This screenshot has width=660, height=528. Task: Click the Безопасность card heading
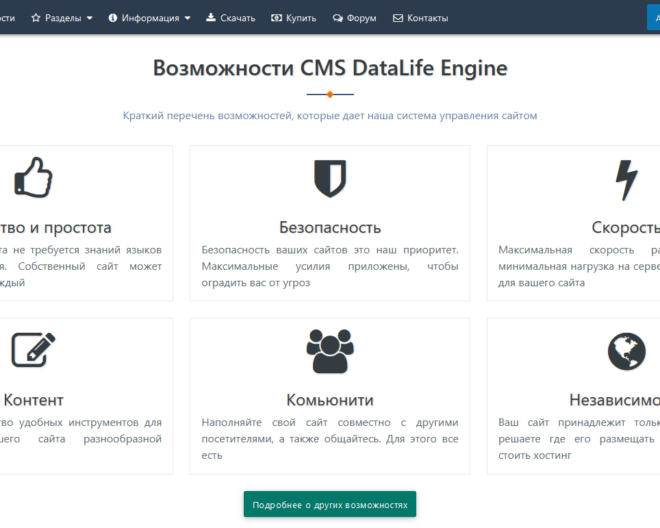[330, 227]
